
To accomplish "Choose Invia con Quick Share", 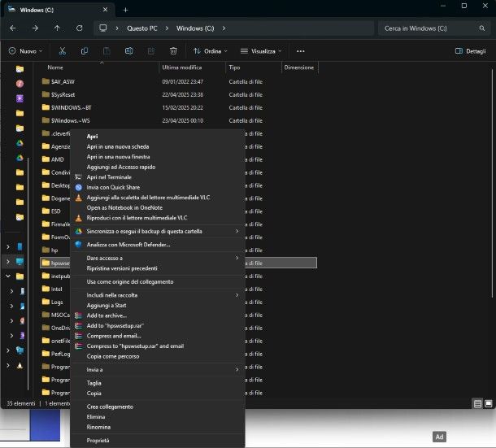I will (113, 187).
